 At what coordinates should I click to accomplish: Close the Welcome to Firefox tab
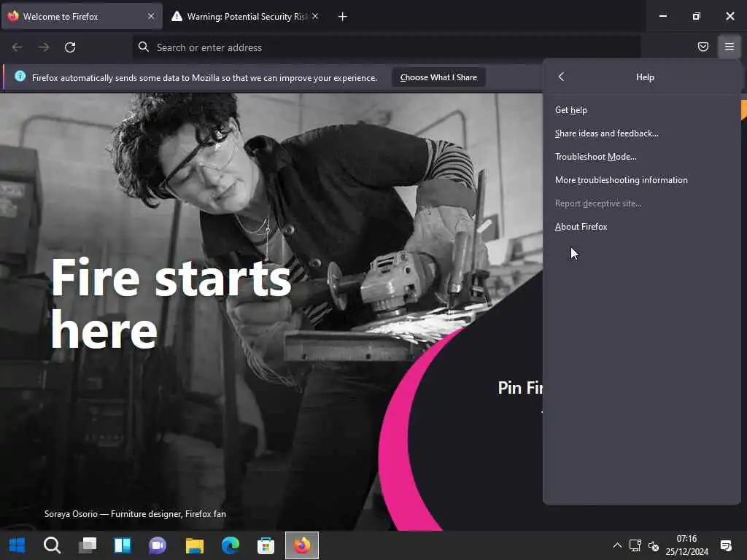tap(150, 16)
